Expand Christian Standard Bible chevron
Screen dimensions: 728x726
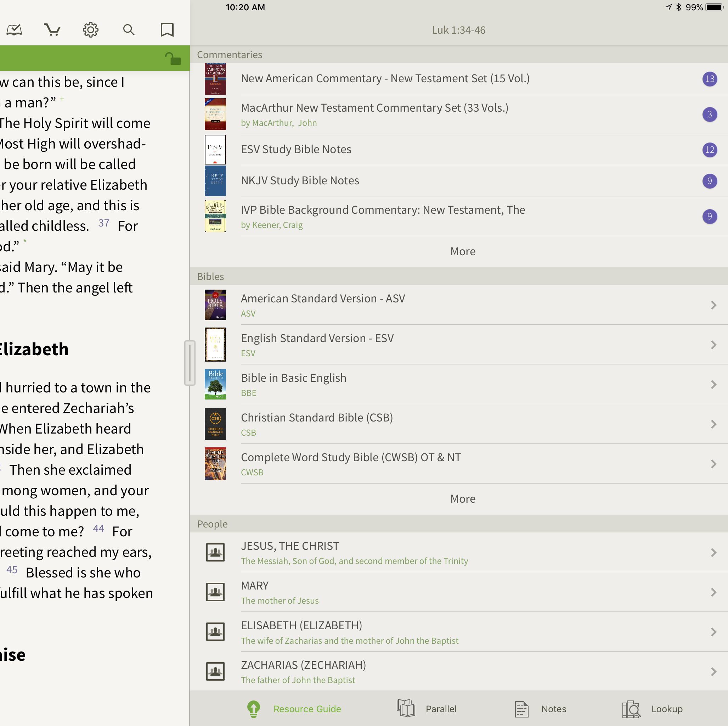pos(713,424)
